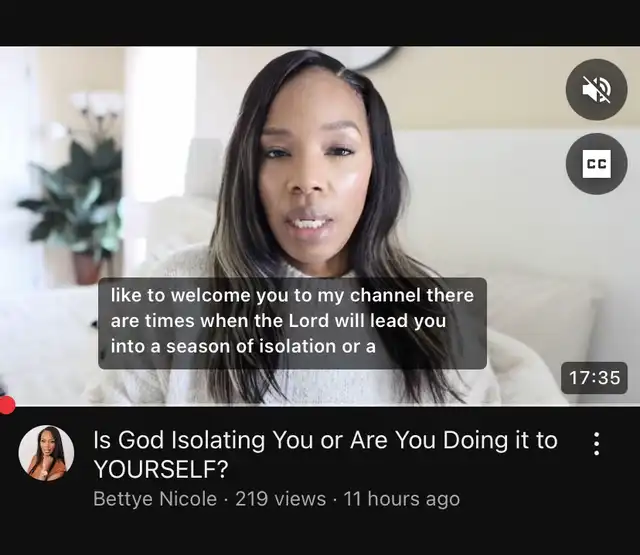Click the Bettye Nicole channel name
640x555 pixels.
pyautogui.click(x=155, y=499)
